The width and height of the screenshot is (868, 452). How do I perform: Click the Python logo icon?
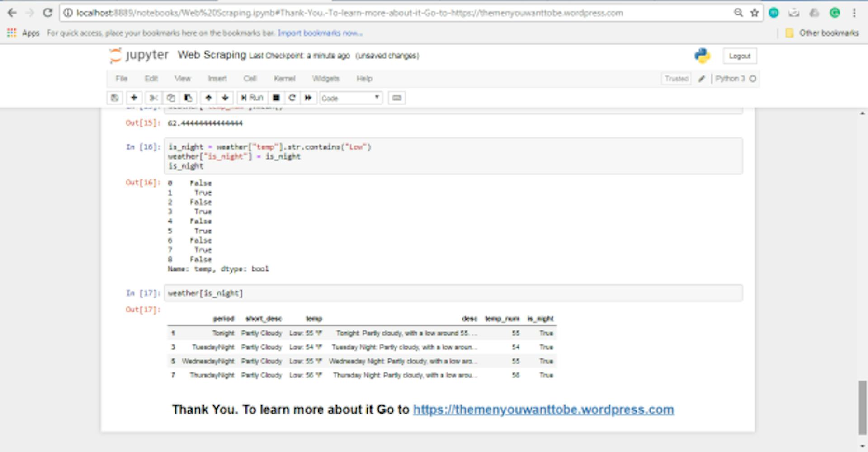pyautogui.click(x=702, y=56)
